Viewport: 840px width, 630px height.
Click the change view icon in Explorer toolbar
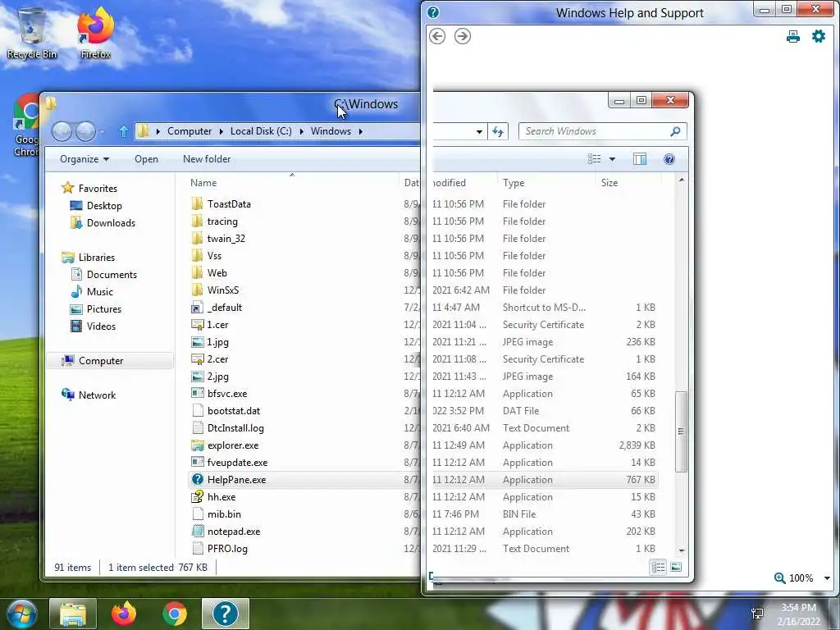pos(594,159)
